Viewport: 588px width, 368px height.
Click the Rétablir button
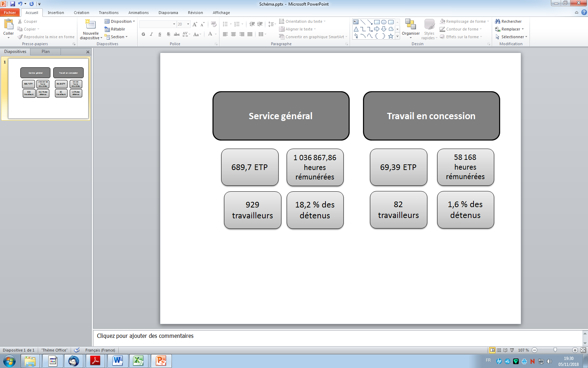click(x=115, y=29)
